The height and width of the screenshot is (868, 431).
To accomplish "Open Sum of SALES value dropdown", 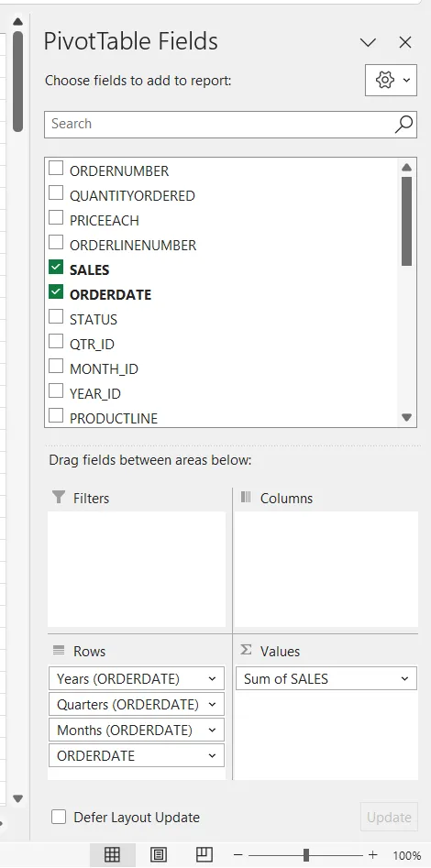I will [x=405, y=678].
